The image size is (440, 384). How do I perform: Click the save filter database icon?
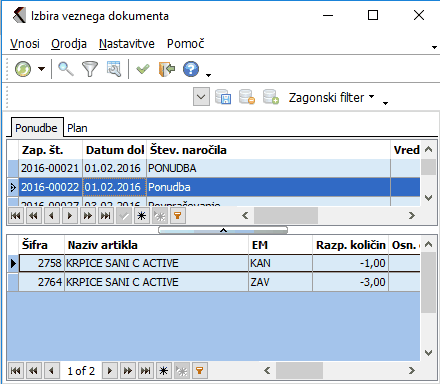point(223,97)
